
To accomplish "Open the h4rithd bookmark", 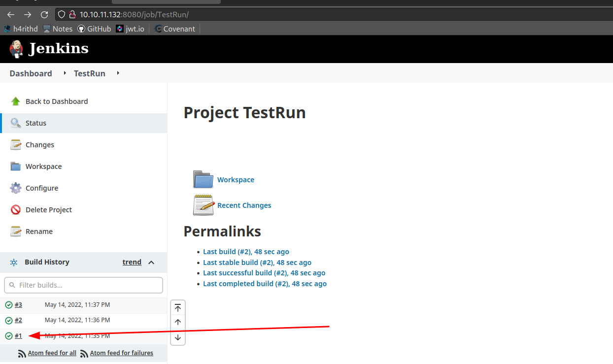I will point(21,29).
